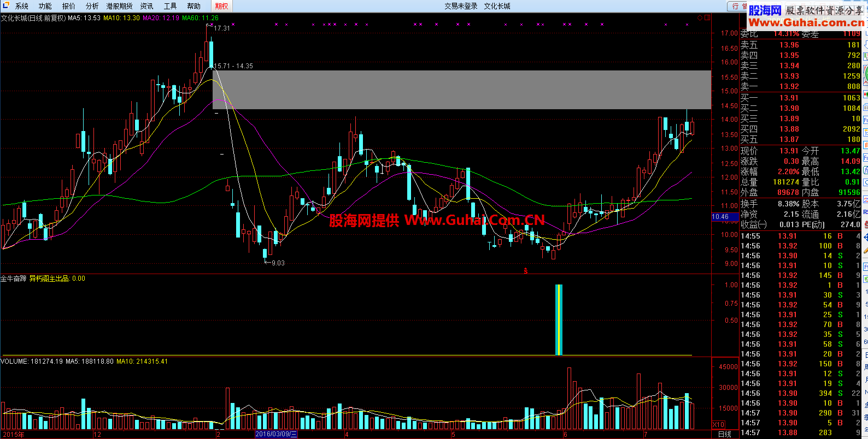Click the 外盘 value 89678
The width and height of the screenshot is (868, 439).
click(x=788, y=193)
